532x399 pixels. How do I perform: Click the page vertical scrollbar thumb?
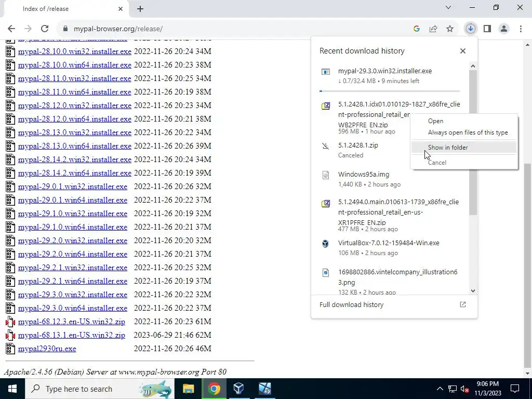pos(528,267)
